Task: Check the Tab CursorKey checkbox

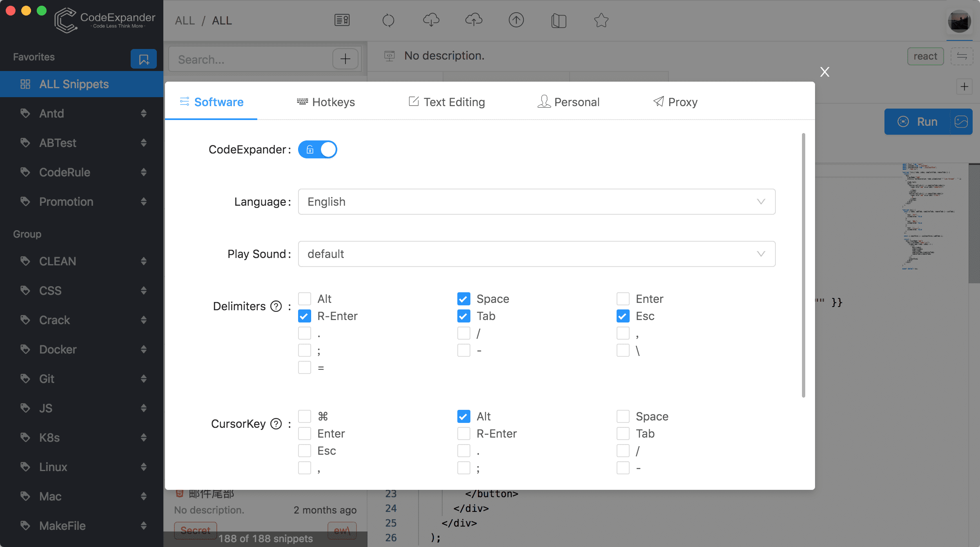Action: point(623,434)
